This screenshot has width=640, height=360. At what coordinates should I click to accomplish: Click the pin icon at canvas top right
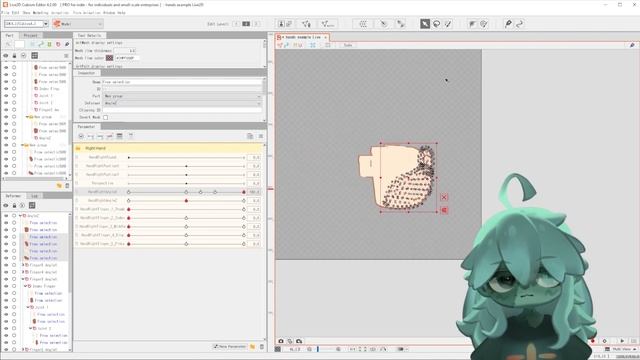click(x=632, y=45)
